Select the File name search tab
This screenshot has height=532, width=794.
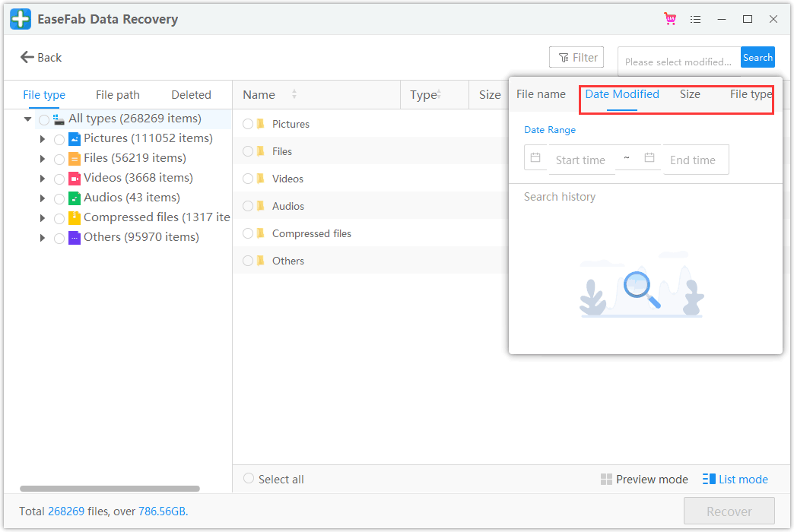coord(541,94)
